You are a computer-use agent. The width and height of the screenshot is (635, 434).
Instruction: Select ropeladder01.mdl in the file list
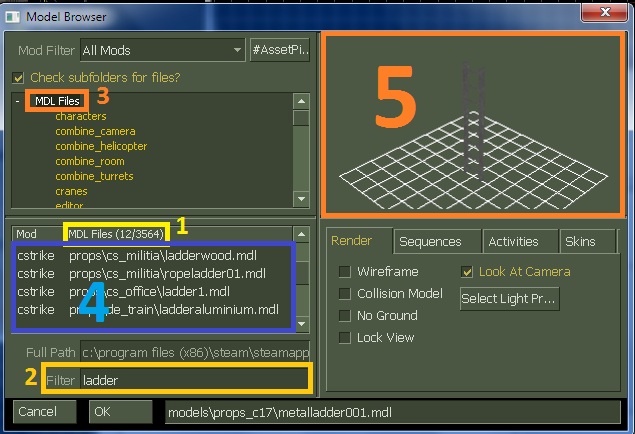(167, 273)
